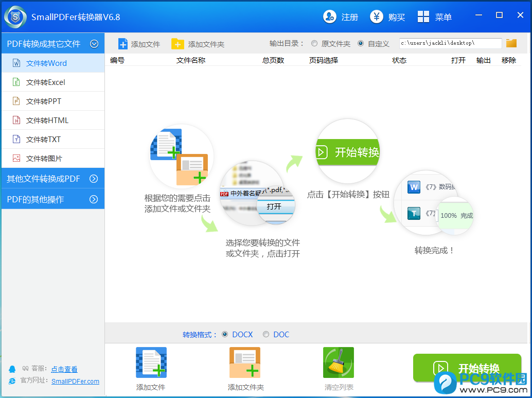Select 文件转Word in sidebar
The height and width of the screenshot is (398, 532).
pos(53,63)
